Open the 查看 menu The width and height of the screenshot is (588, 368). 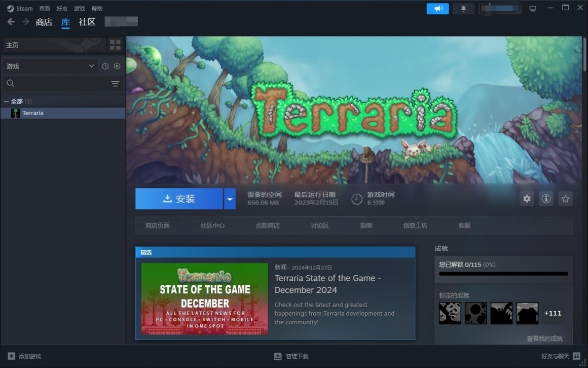45,8
